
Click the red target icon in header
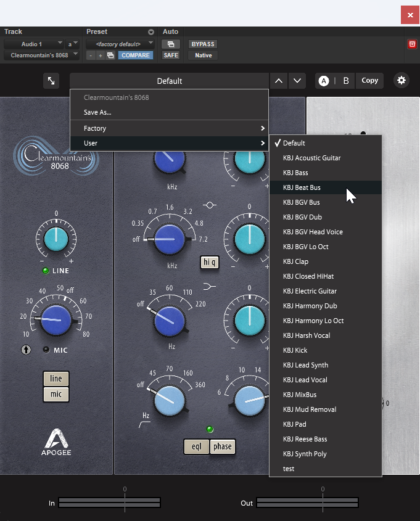point(412,44)
